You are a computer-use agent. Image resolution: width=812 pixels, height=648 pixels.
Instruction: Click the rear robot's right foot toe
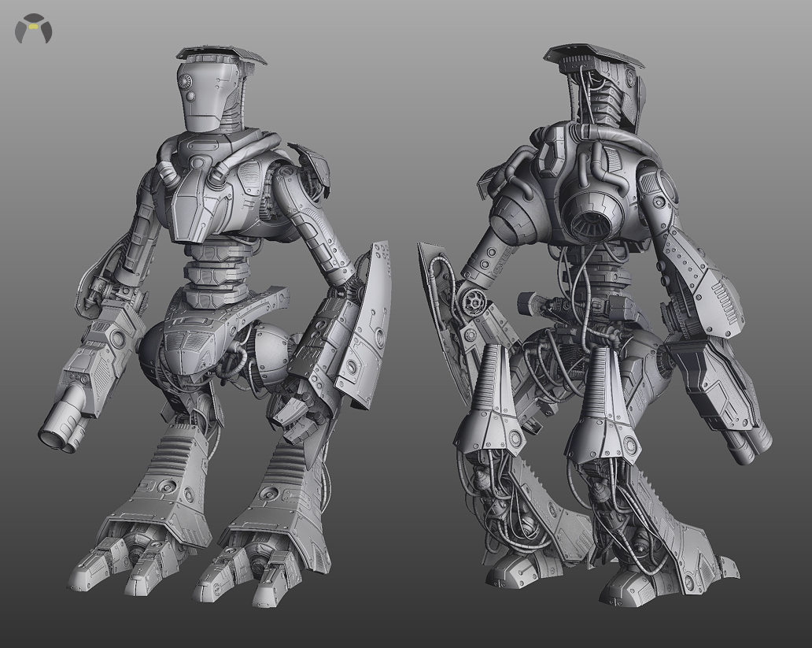tap(629, 591)
